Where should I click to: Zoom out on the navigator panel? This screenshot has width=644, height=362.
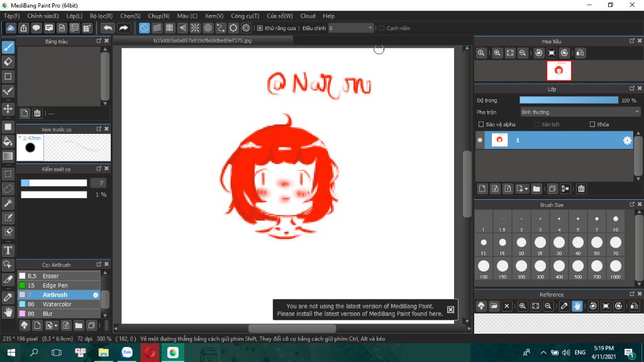(523, 53)
